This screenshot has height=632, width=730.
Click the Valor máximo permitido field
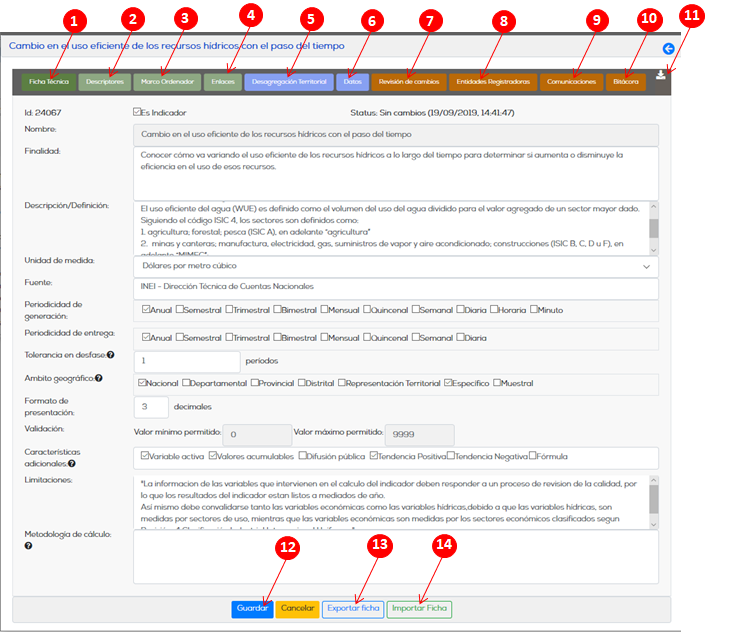(x=420, y=435)
